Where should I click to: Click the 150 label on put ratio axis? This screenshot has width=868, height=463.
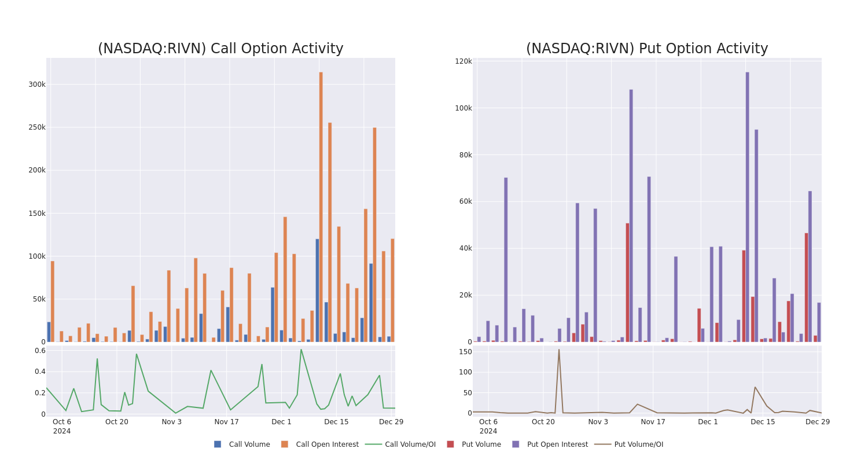pos(466,352)
